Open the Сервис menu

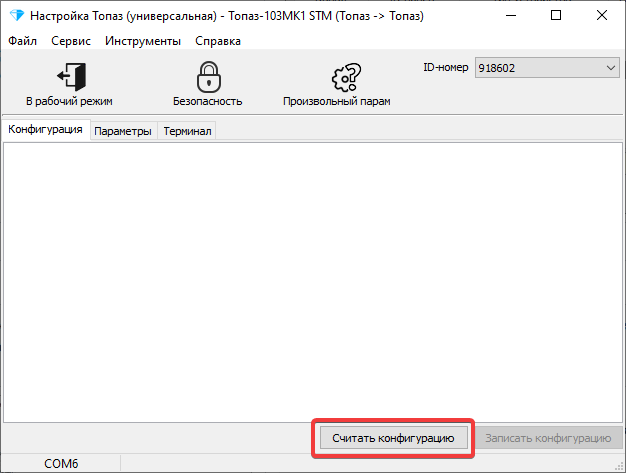click(71, 41)
